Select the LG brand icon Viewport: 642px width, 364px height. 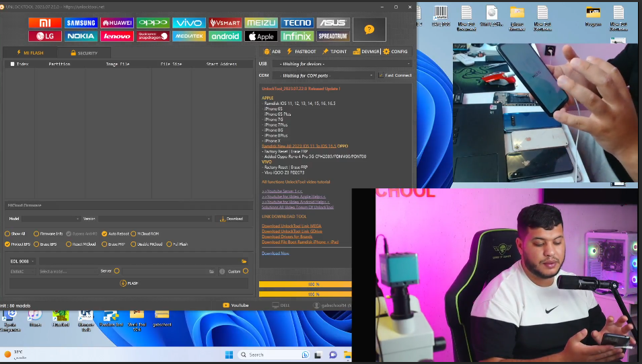(45, 36)
